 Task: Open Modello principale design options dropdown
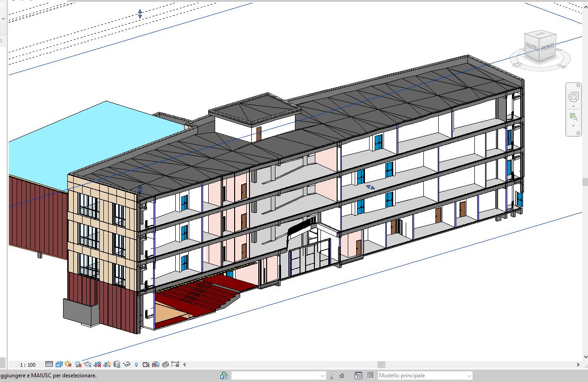tap(425, 376)
